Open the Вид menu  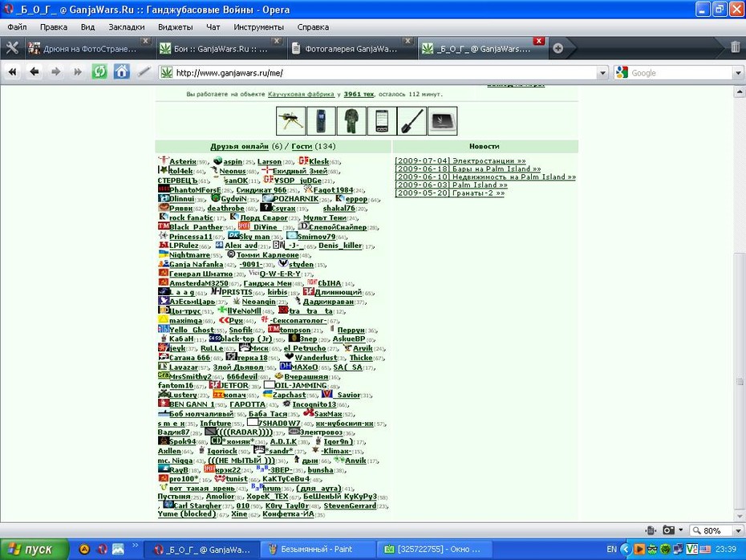tap(87, 27)
